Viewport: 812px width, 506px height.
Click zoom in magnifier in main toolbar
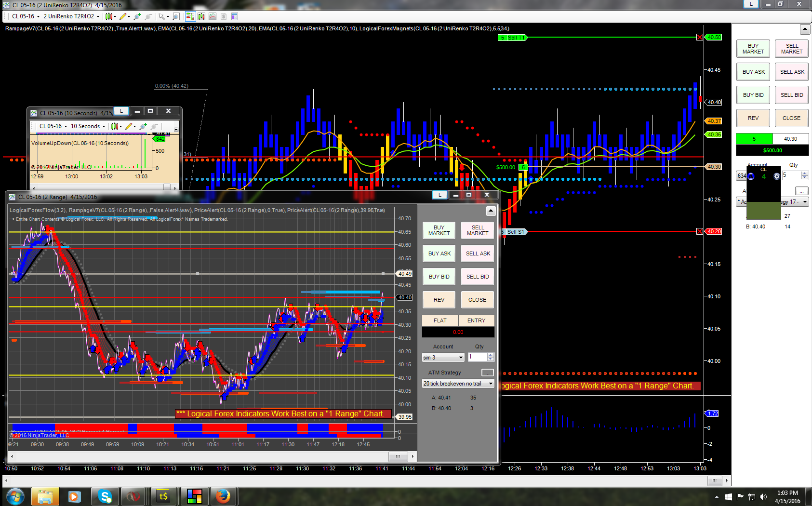(138, 16)
